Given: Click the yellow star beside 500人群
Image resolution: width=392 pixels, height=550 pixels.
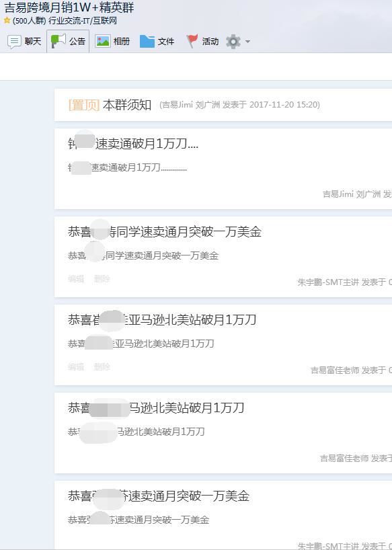Looking at the screenshot, I should (7, 21).
